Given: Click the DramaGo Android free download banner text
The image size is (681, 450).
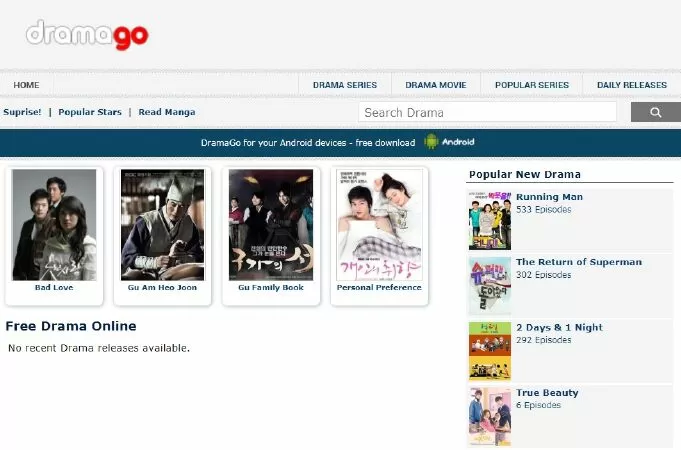Looking at the screenshot, I should (308, 142).
